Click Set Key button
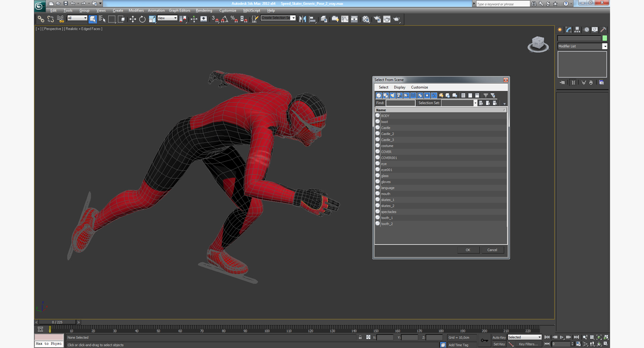Screen dimensions: 644x348 (x=499, y=344)
